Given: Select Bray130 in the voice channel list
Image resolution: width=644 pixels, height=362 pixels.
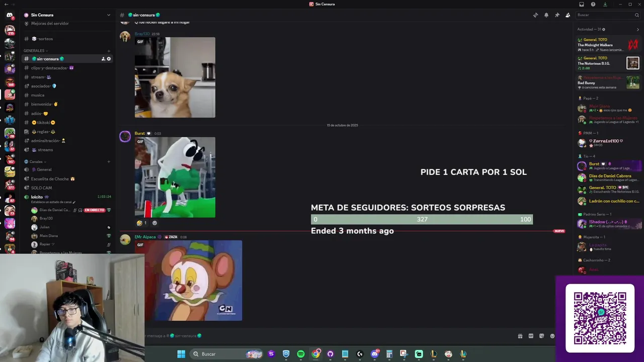Looking at the screenshot, I should (x=70, y=219).
